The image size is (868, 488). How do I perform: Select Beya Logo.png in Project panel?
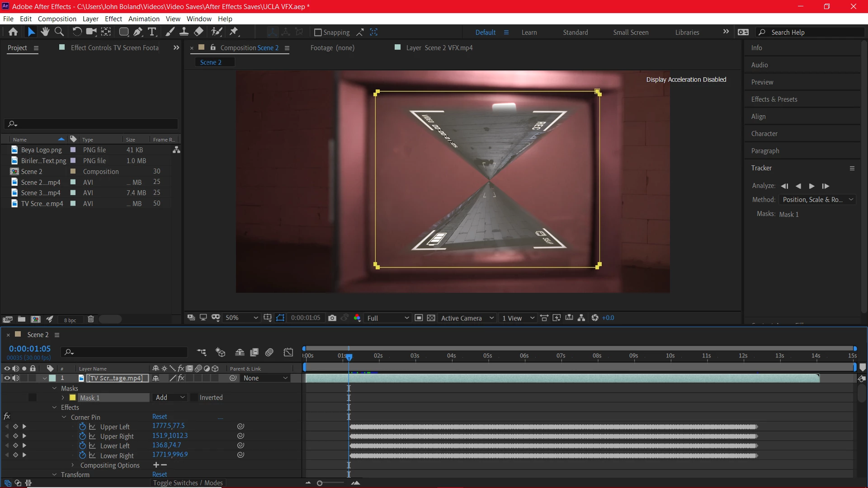41,150
